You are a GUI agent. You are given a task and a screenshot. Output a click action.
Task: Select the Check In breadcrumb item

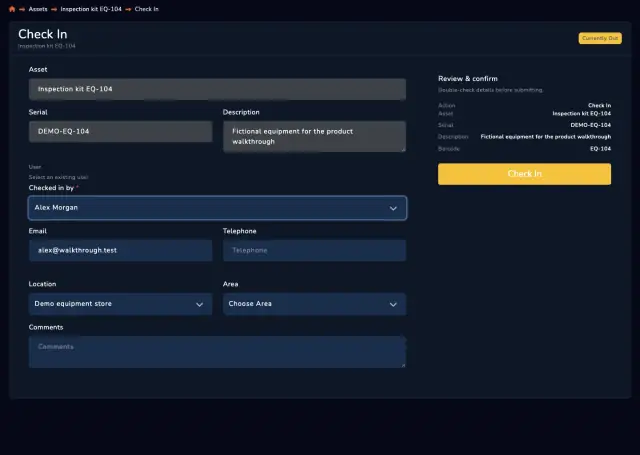pos(147,9)
